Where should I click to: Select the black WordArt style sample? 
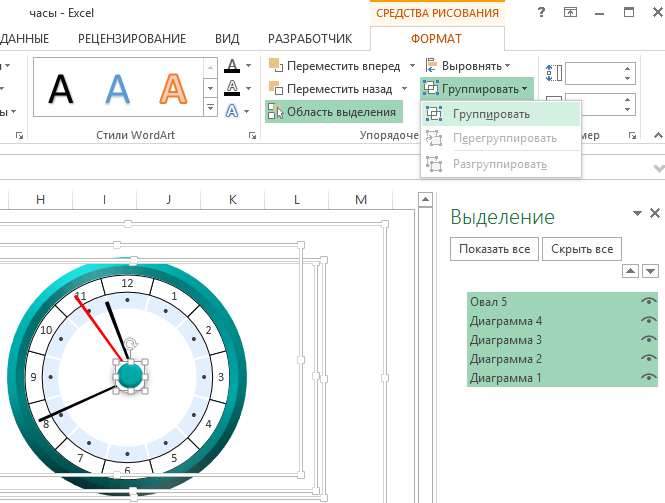point(62,90)
